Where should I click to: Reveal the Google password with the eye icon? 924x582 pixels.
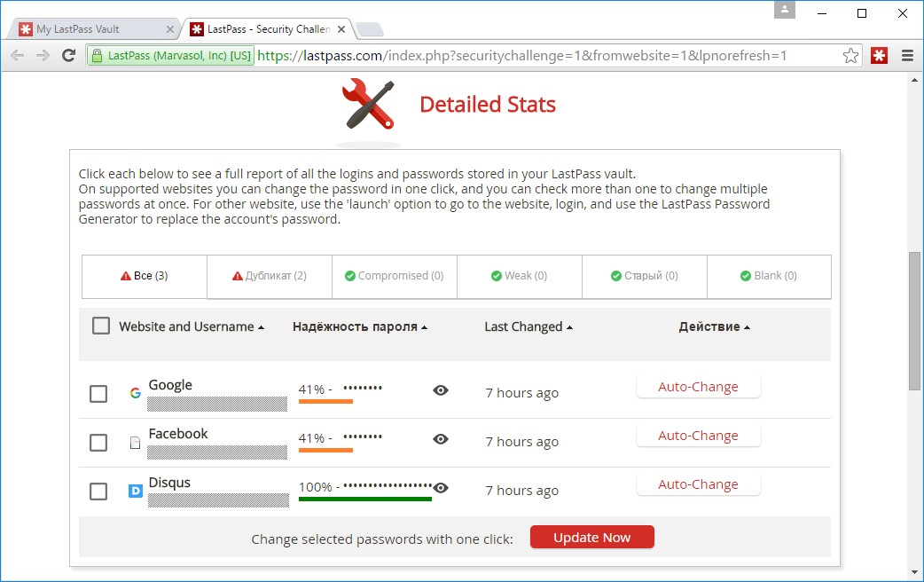click(x=440, y=389)
